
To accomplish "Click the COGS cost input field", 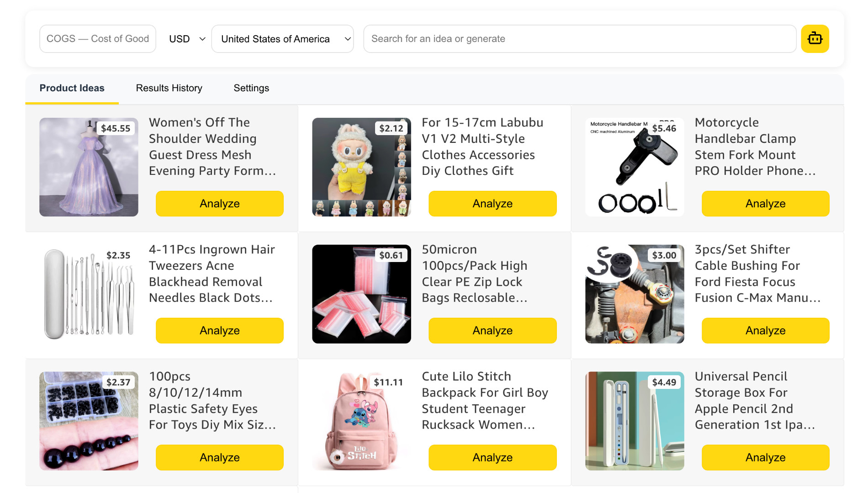I will (x=97, y=39).
